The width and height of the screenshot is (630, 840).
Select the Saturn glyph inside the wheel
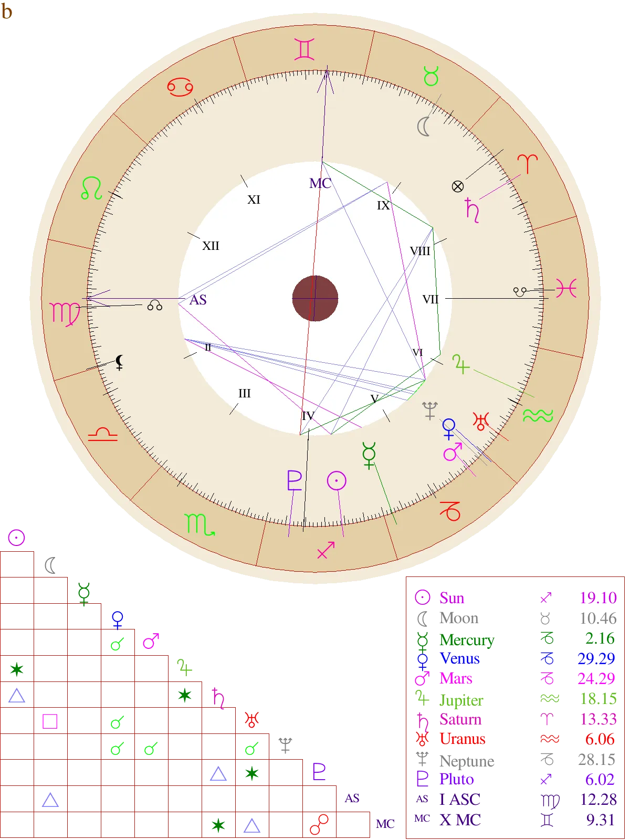(472, 210)
